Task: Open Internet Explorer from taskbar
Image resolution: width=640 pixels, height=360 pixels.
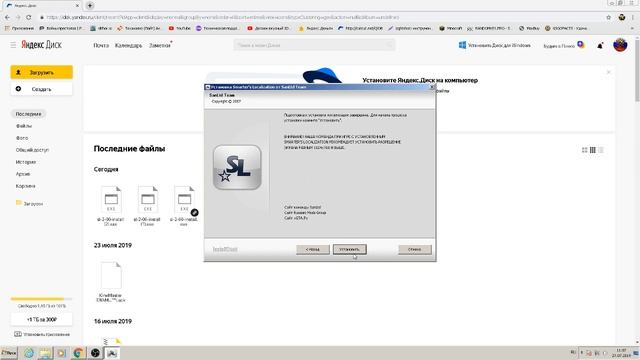Action: point(29,353)
